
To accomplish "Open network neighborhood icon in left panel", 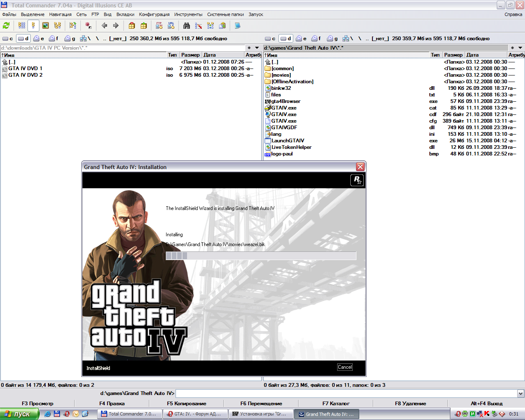I will [x=85, y=39].
